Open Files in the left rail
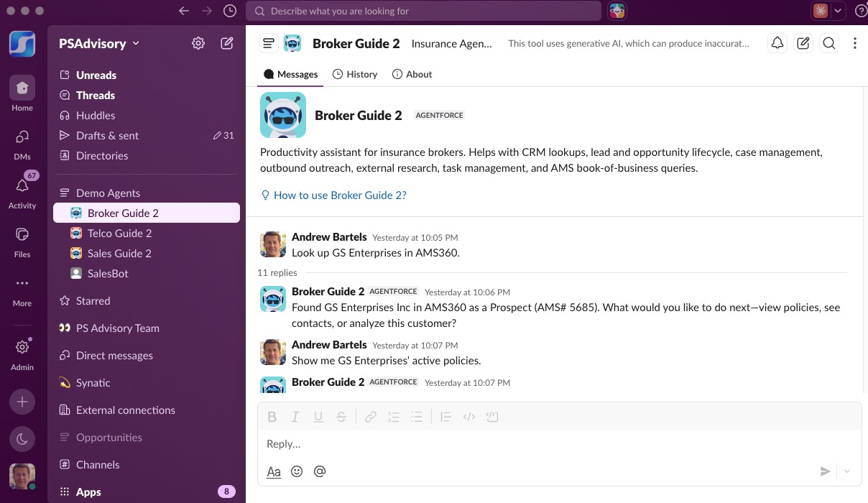Screen dimensions: 868x503 [x=22, y=241]
